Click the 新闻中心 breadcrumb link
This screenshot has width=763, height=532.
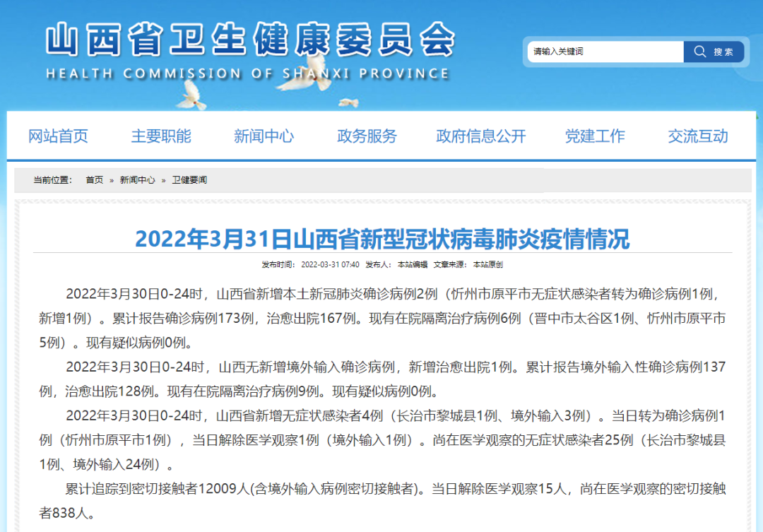(137, 180)
